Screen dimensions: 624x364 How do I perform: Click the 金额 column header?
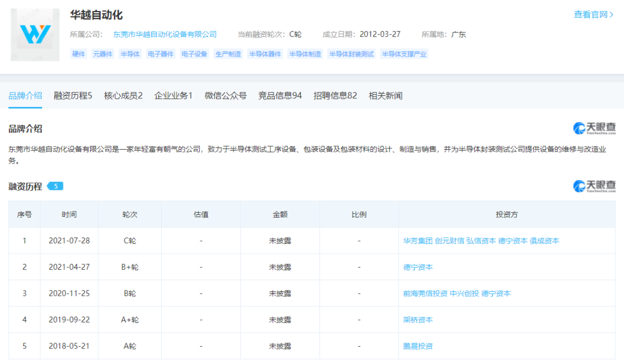(x=280, y=214)
